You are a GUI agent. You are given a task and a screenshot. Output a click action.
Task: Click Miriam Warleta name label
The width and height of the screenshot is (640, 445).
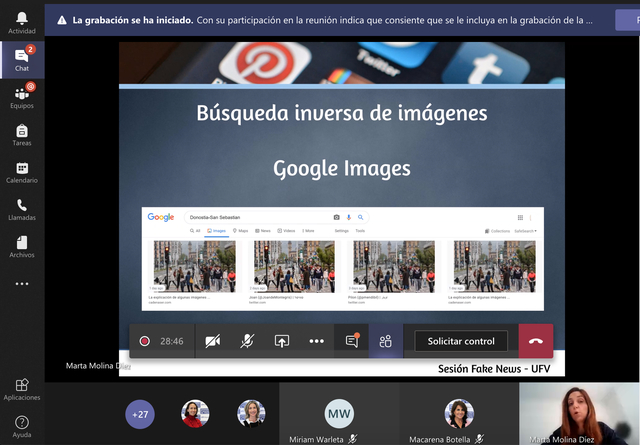(x=316, y=440)
